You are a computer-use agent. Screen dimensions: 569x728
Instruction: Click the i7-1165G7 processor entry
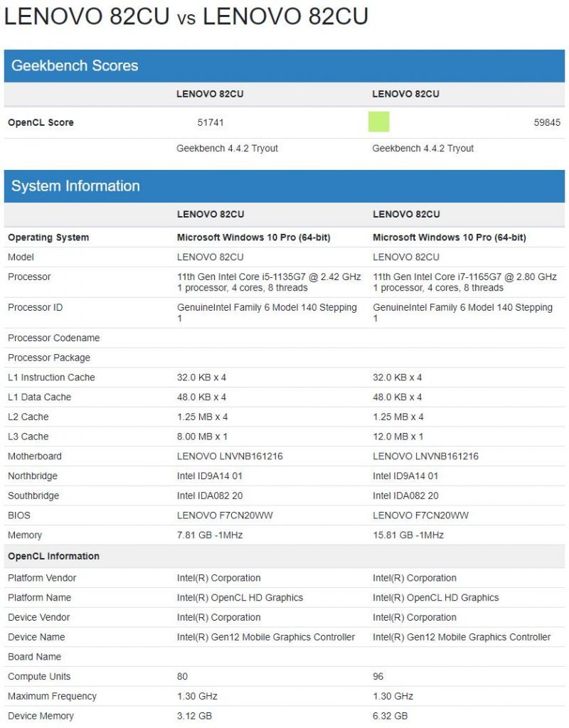click(x=464, y=282)
